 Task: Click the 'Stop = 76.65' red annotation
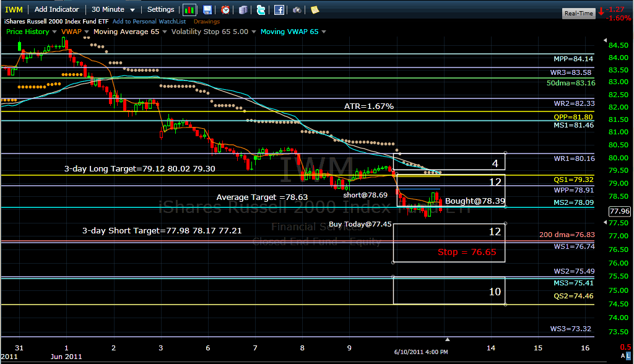coord(467,252)
